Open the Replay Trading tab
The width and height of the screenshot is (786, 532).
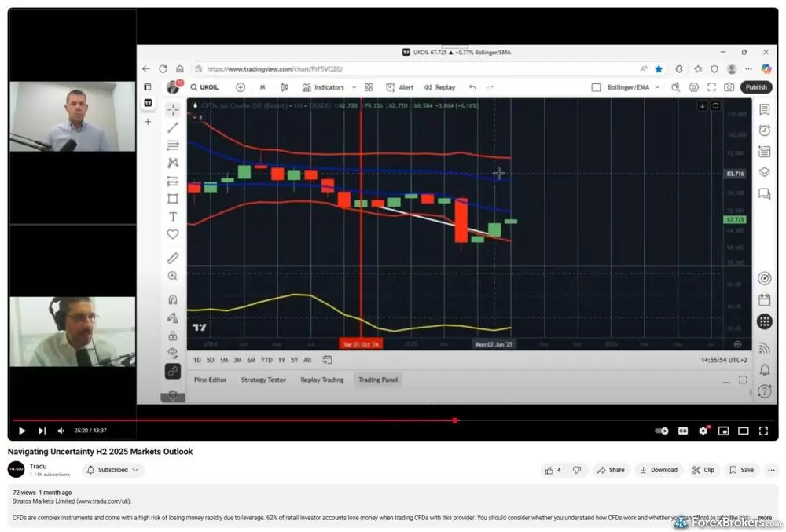point(322,380)
